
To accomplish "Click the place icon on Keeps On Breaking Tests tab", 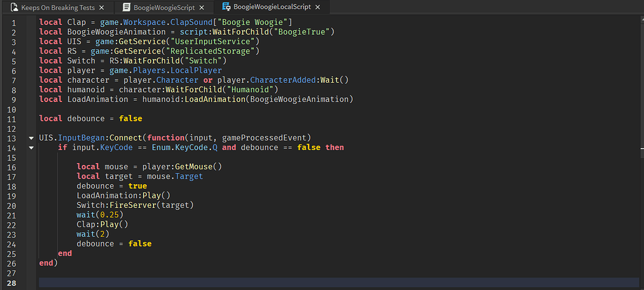I will [x=14, y=7].
